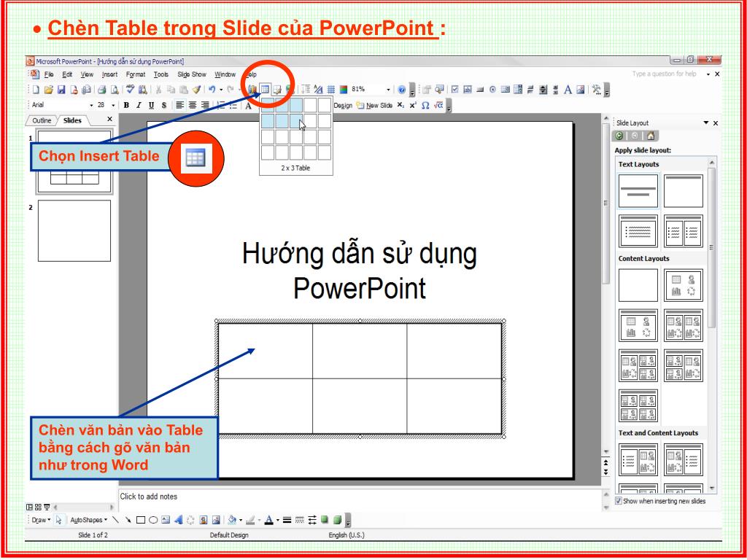
Task: Insert an equation with the square root icon
Action: (438, 105)
